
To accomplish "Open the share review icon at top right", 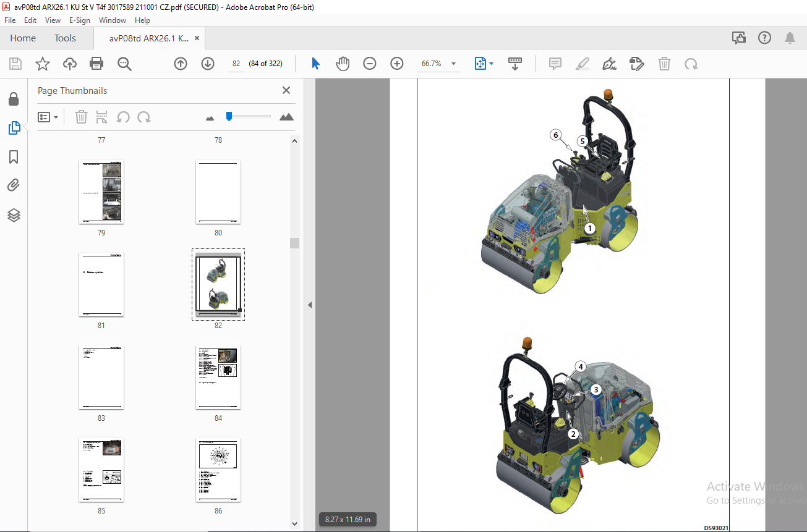I will tap(739, 38).
